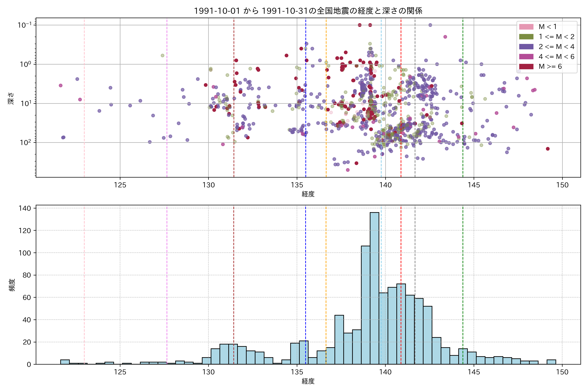Click the second-tallest histogram bar reaching about 106
The image size is (588, 392).
[366, 305]
